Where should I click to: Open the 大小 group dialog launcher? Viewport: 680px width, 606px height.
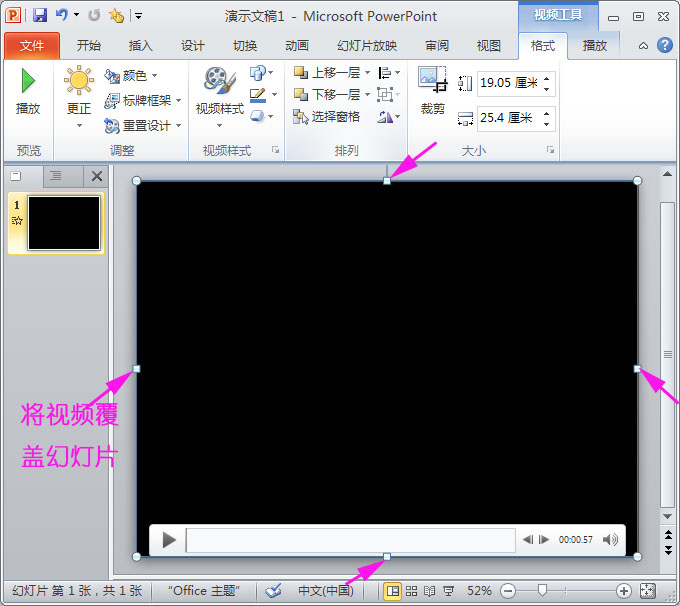(x=551, y=150)
